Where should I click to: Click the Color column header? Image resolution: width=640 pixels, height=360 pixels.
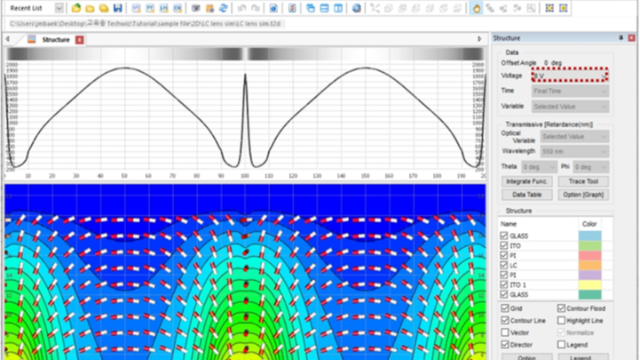coord(589,224)
